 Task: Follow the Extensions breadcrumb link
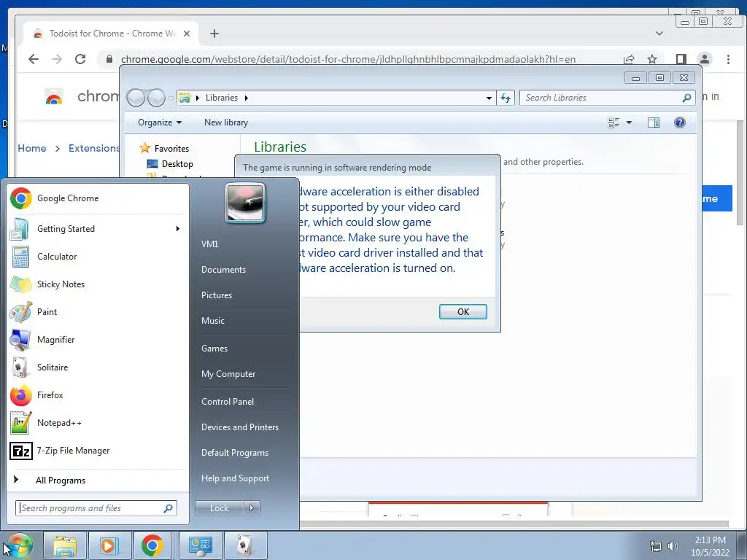[x=94, y=148]
